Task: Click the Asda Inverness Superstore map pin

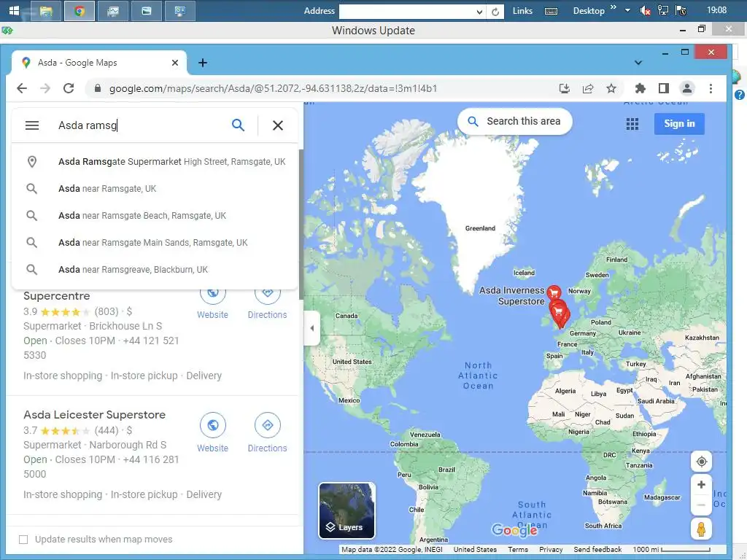Action: [554, 292]
